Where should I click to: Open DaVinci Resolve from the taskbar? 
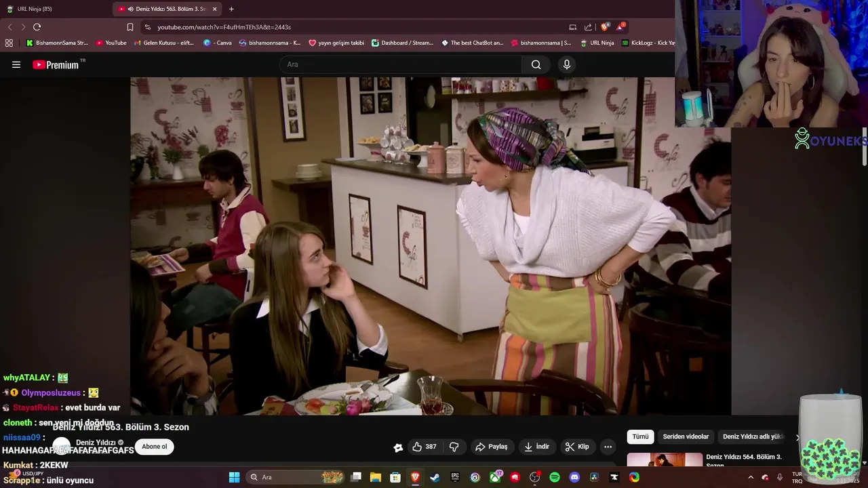coord(594,477)
